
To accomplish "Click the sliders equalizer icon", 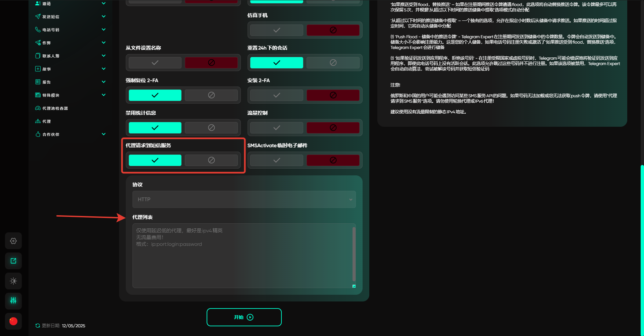I will click(x=13, y=301).
